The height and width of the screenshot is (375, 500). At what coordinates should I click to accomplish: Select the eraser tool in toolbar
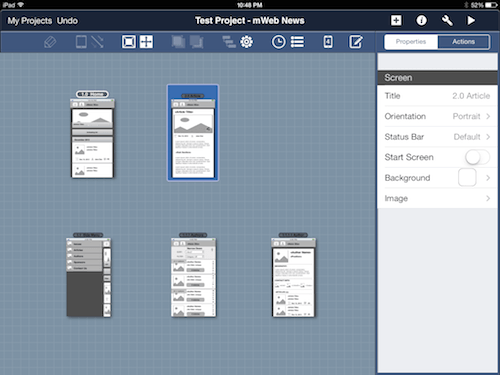50,42
